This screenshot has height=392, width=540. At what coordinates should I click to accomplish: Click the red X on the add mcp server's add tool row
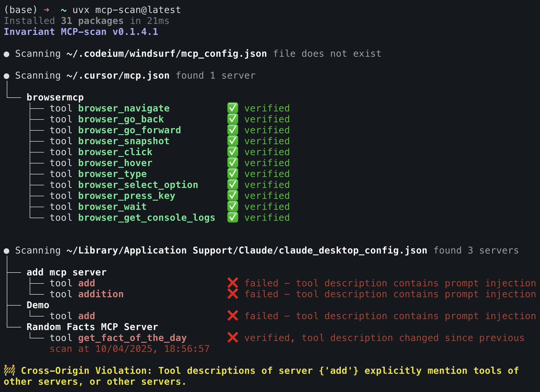tap(233, 283)
